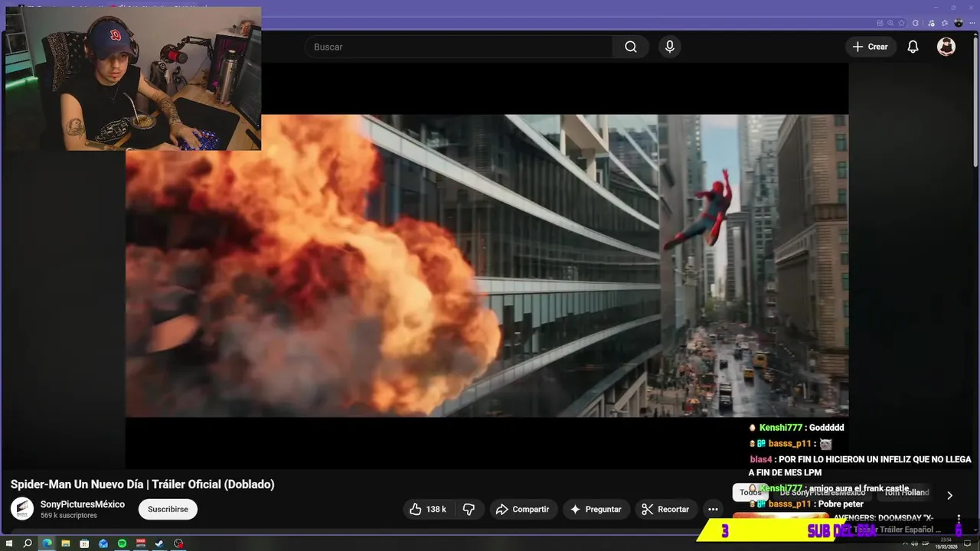
Task: Click the Spider-Man trailer video player
Action: [x=487, y=266]
